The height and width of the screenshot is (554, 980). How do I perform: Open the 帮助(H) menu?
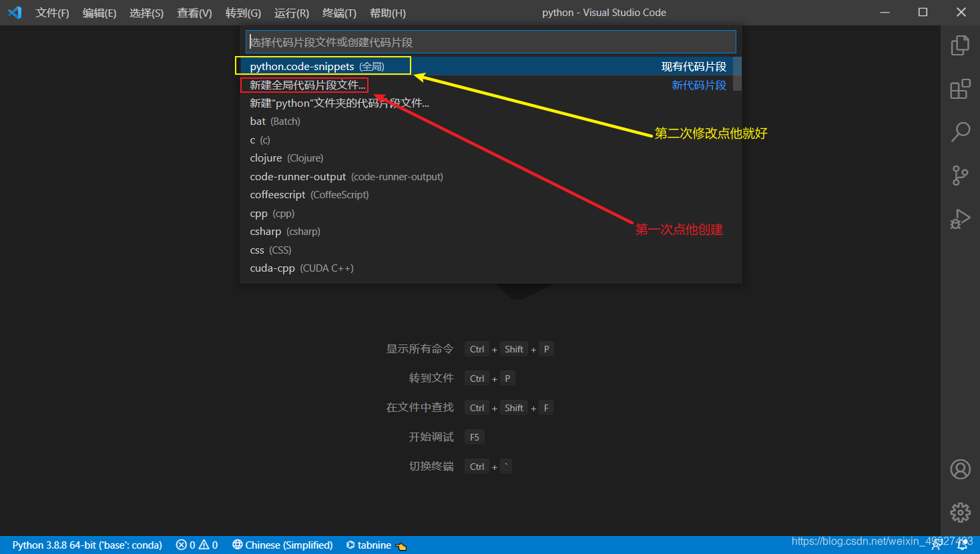[388, 13]
